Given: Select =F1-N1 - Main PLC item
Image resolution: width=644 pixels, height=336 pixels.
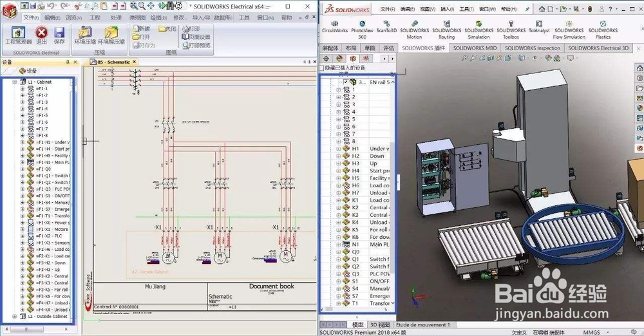Looking at the screenshot, I should [53, 162].
